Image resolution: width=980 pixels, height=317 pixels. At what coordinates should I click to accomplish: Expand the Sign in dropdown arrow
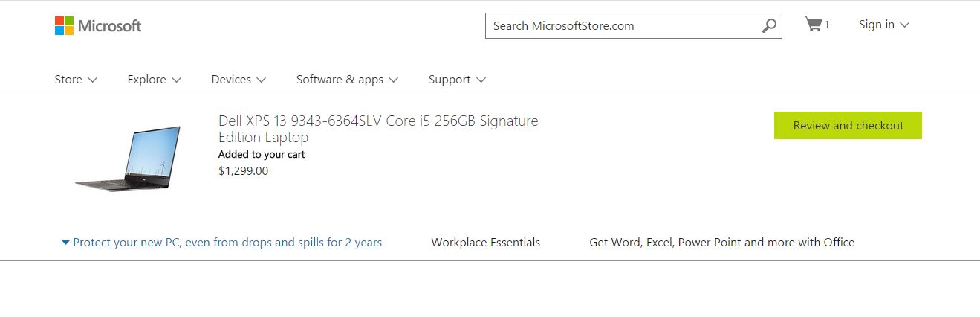coord(904,25)
